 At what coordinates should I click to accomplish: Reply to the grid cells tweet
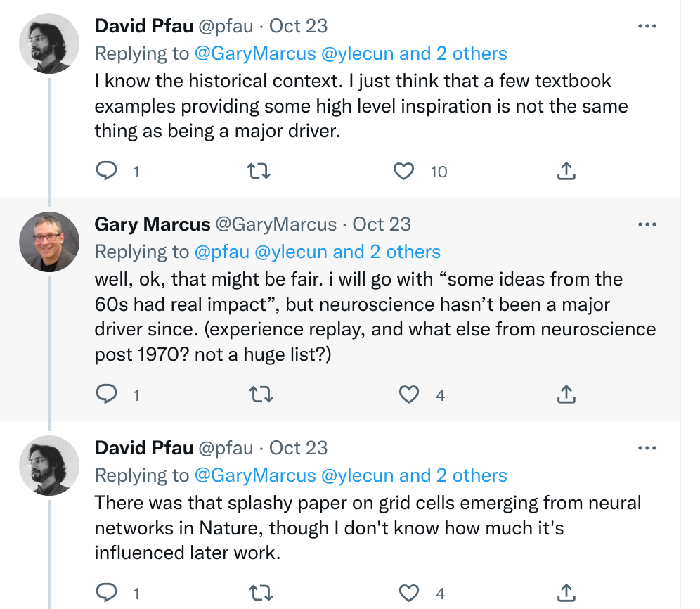(x=106, y=594)
